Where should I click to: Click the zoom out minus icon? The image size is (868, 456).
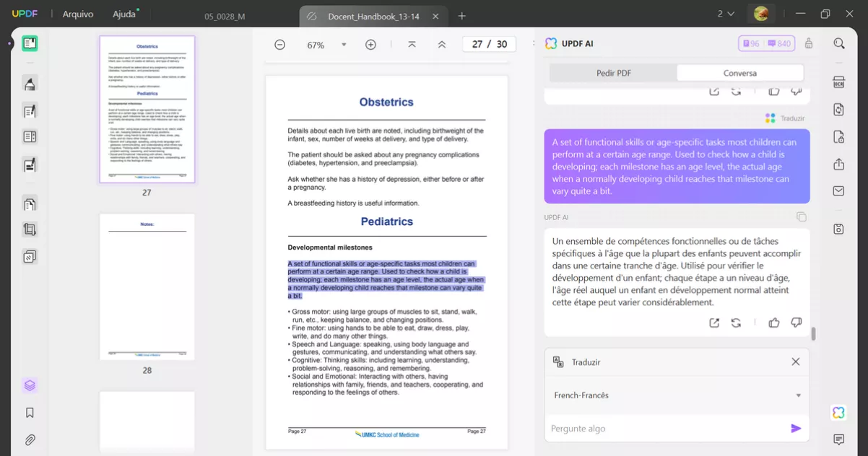279,45
